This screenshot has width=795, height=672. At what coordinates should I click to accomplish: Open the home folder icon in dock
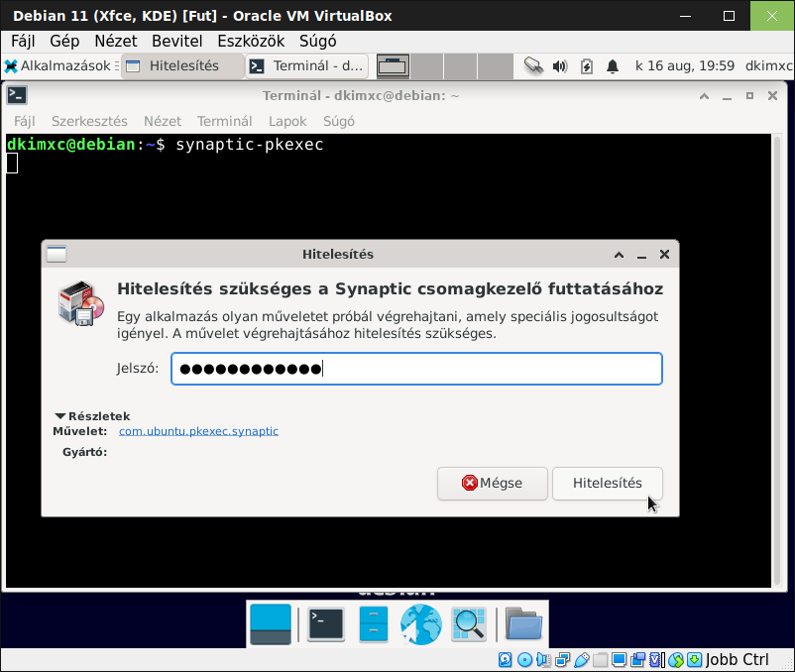tap(523, 623)
